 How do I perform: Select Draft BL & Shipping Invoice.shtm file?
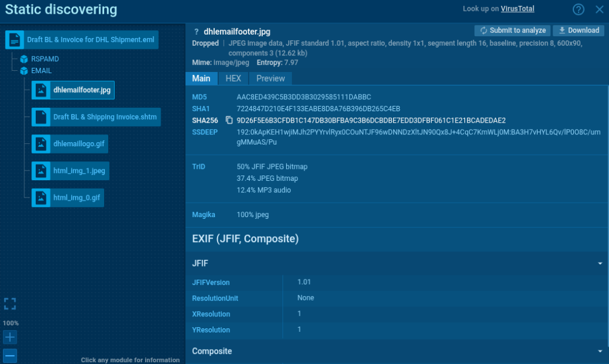[x=105, y=117]
